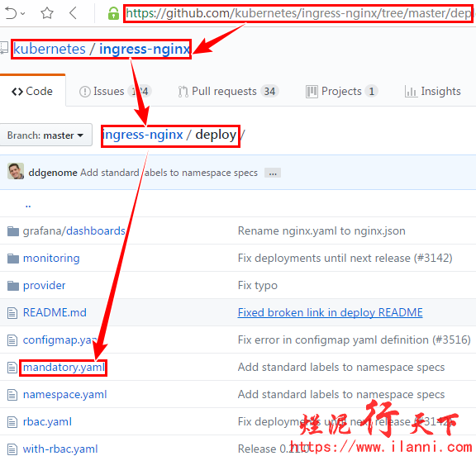
Task: Open the mandatory.yaml file
Action: click(64, 368)
